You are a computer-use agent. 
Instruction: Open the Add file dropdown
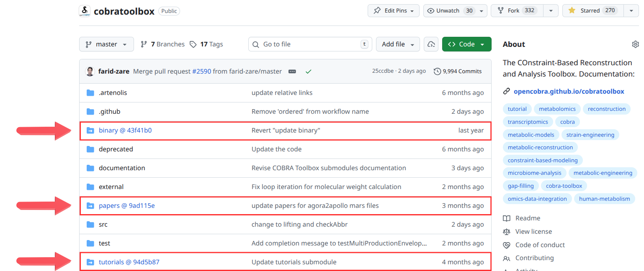[x=398, y=44]
